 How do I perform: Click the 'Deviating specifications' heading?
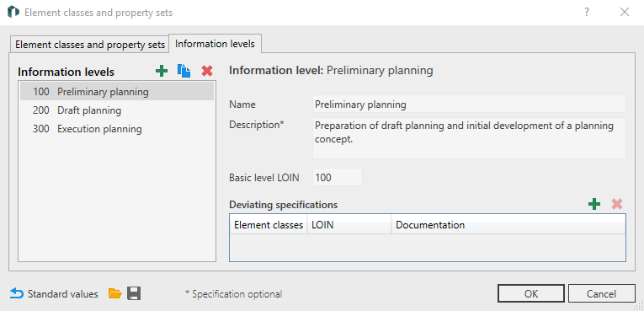tap(284, 205)
